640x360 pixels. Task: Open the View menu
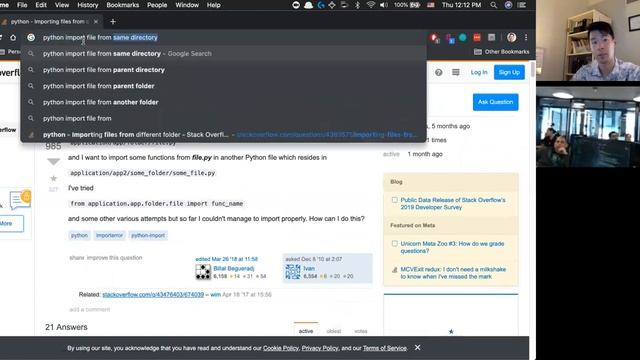coord(62,5)
